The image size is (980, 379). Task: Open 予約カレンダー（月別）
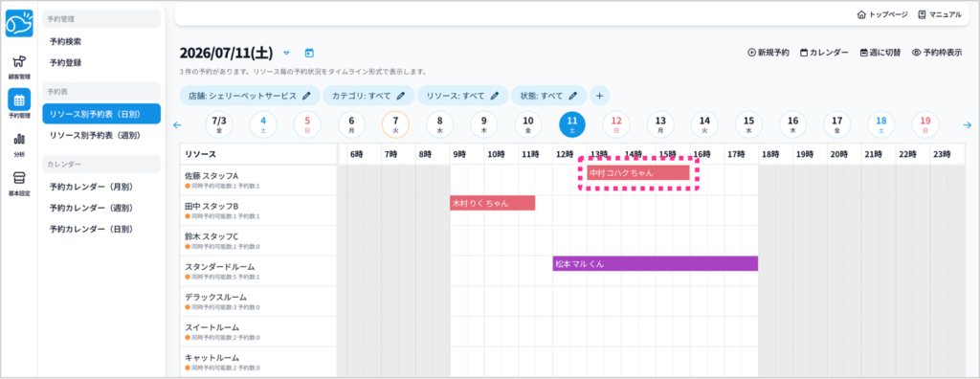click(101, 187)
